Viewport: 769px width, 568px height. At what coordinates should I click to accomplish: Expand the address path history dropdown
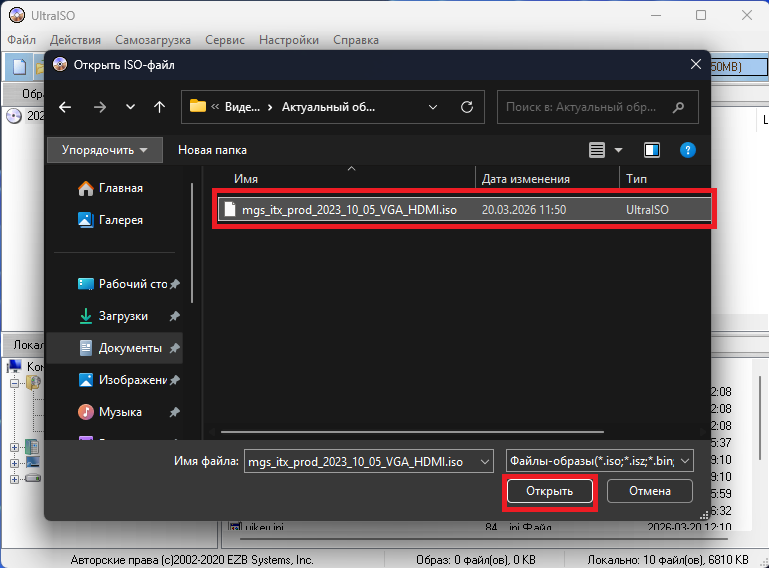click(x=433, y=107)
